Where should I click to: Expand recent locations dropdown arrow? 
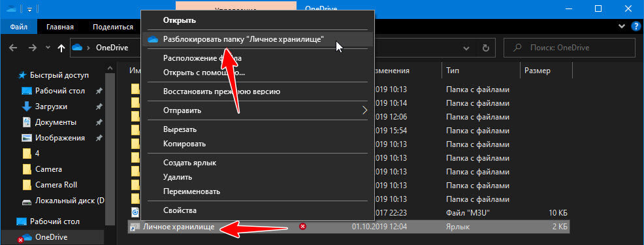coord(48,48)
